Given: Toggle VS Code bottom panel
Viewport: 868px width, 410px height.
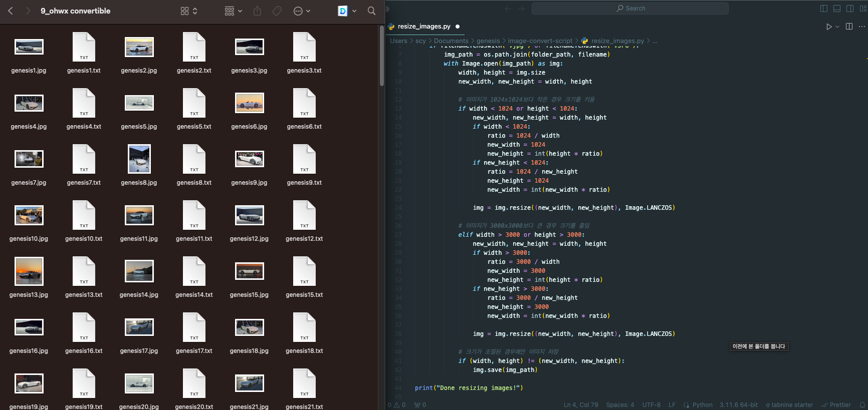Looking at the screenshot, I should pos(837,9).
